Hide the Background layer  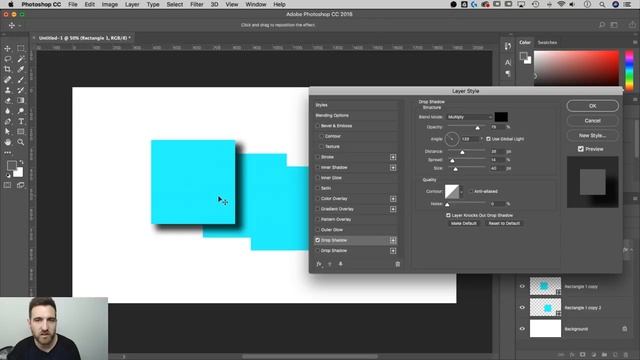coord(522,329)
